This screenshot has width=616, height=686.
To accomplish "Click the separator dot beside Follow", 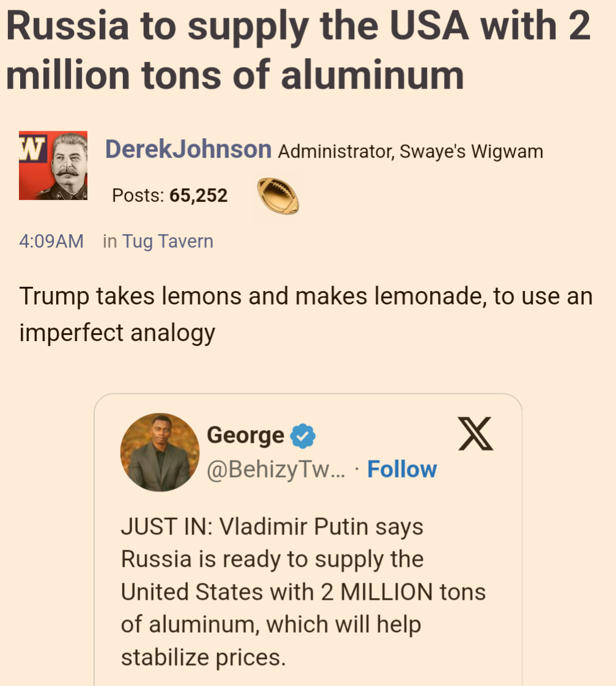I will point(358,470).
